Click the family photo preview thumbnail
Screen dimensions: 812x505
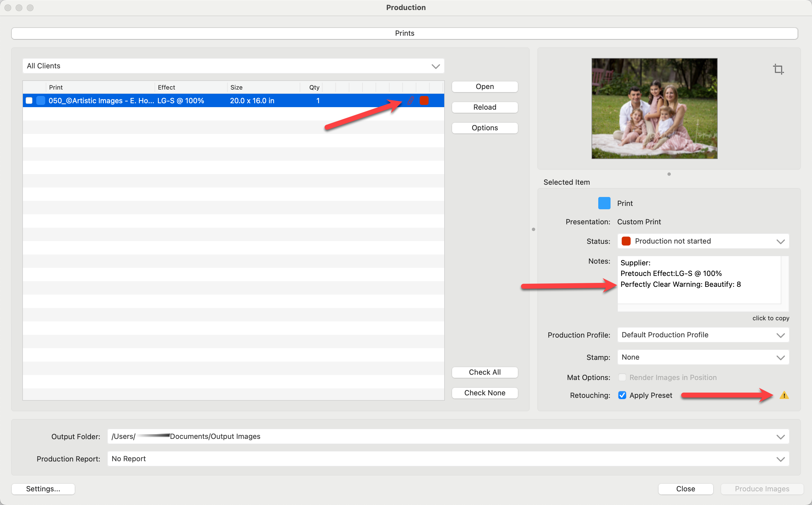(x=654, y=108)
